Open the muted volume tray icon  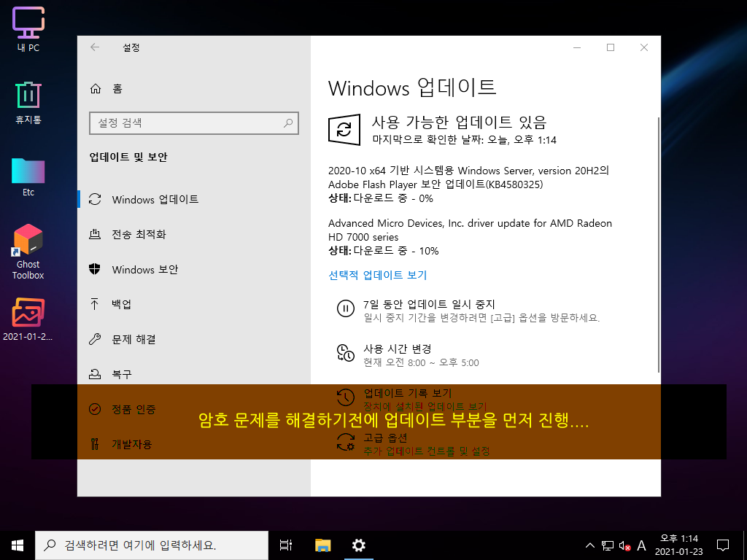pyautogui.click(x=624, y=545)
